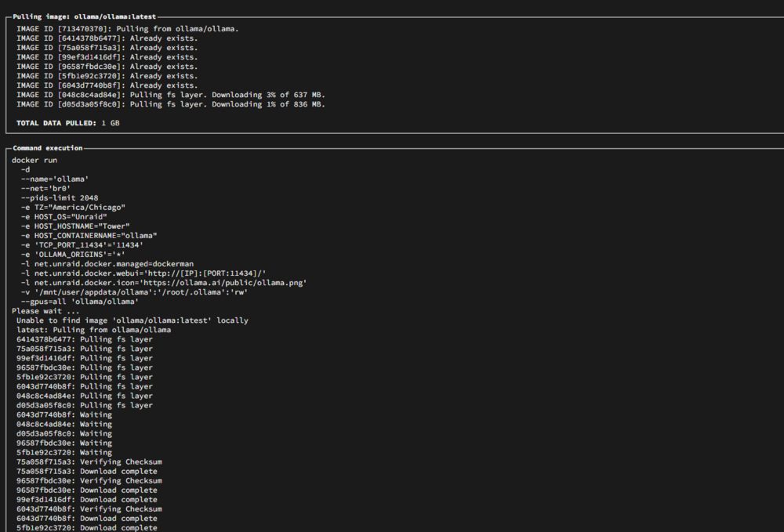The width and height of the screenshot is (784, 532).
Task: Click the 'TOTAL DATA PULLED: 1 GB' line
Action: pos(68,123)
